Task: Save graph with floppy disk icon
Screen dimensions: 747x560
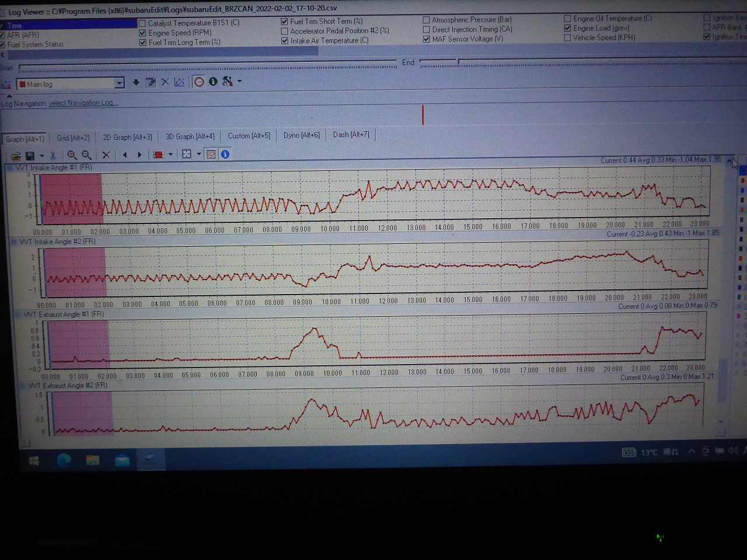Action: pyautogui.click(x=30, y=156)
